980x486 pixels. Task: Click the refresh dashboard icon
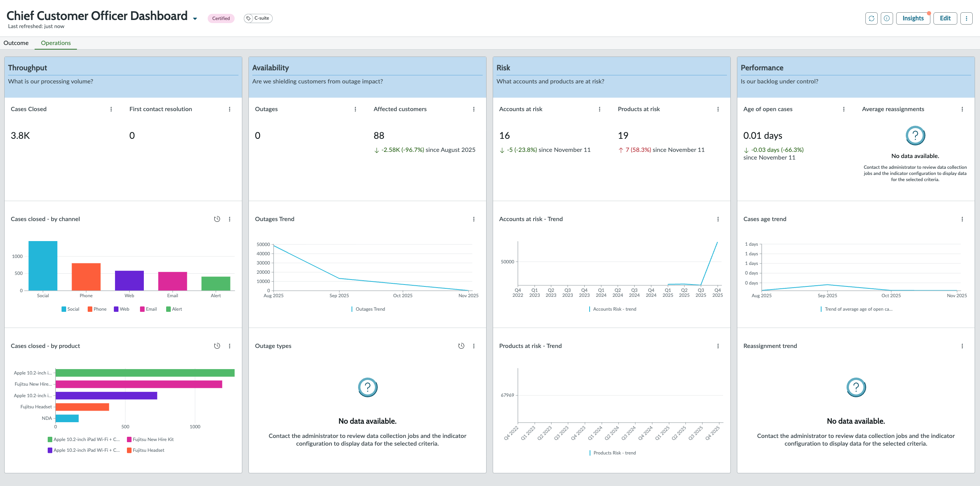[x=872, y=18]
